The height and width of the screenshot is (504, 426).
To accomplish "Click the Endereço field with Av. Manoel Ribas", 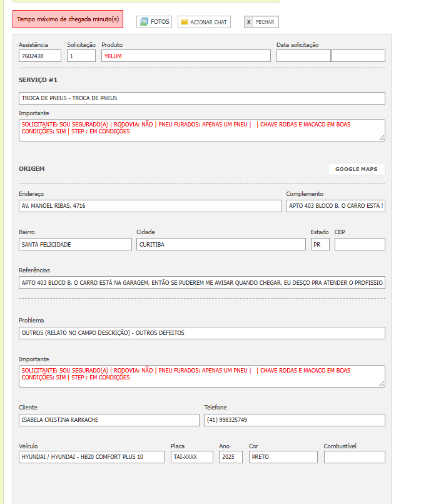I will pos(150,206).
